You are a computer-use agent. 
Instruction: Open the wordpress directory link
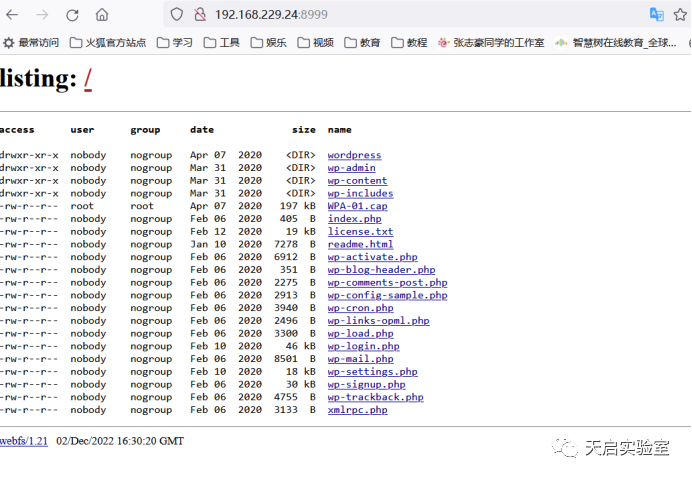354,155
